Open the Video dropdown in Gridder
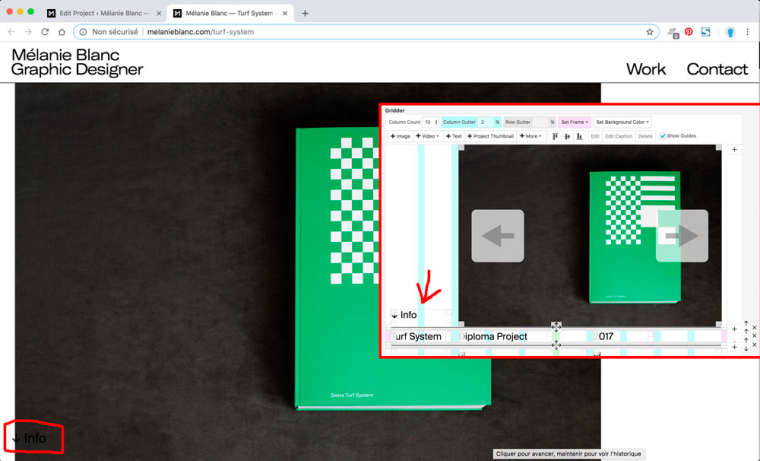 (429, 136)
